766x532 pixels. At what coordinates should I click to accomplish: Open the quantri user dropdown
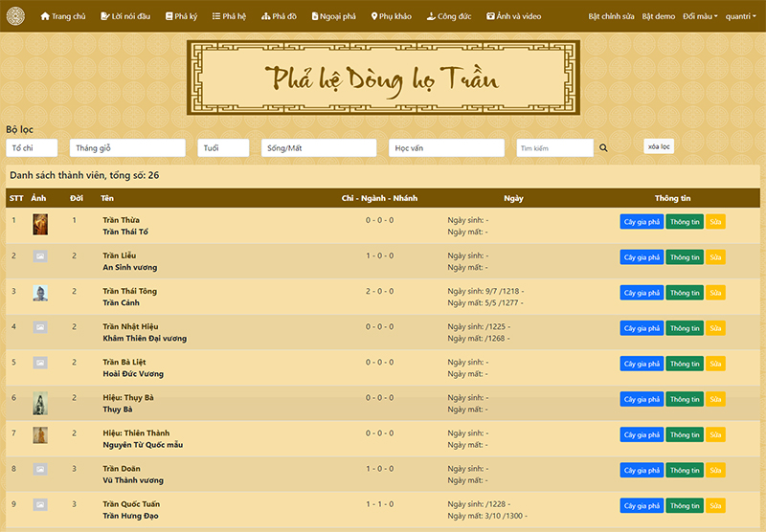coord(739,16)
